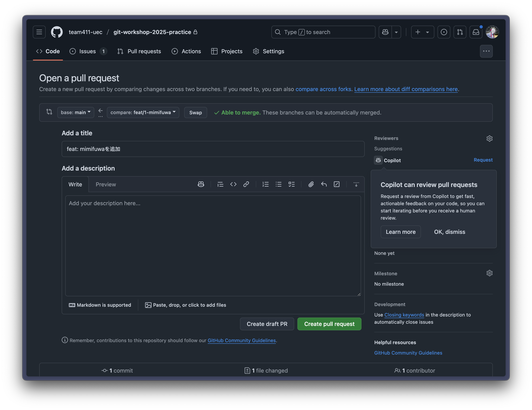
Task: Select the Write tab
Action: tap(75, 184)
